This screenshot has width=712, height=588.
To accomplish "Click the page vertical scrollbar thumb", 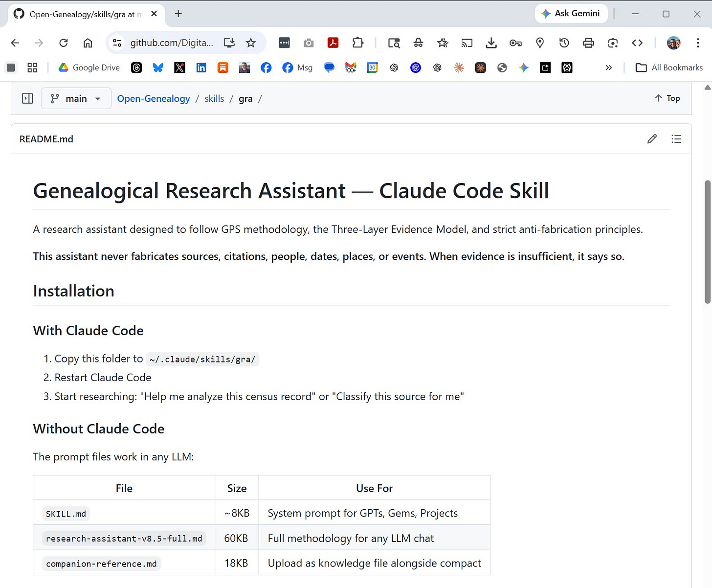I will click(707, 242).
